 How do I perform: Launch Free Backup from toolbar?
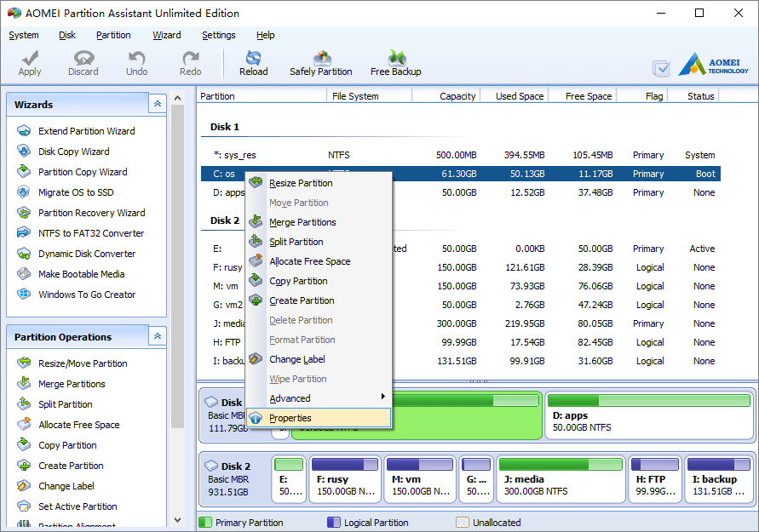395,63
